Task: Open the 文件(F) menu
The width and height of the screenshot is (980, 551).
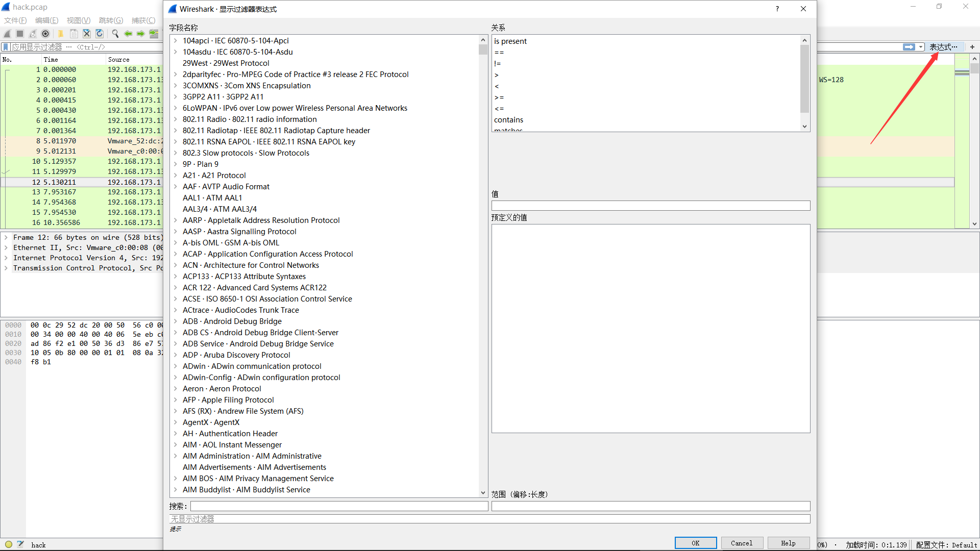Action: [x=14, y=20]
